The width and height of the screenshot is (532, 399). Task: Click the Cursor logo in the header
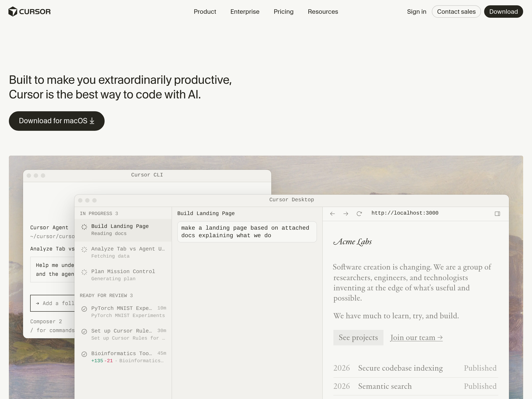(x=29, y=12)
